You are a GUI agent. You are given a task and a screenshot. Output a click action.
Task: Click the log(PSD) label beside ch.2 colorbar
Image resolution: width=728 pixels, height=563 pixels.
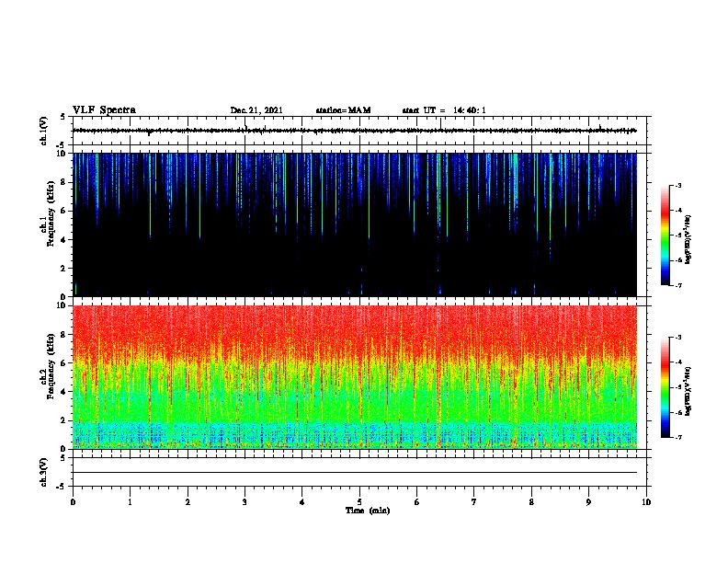(688, 391)
